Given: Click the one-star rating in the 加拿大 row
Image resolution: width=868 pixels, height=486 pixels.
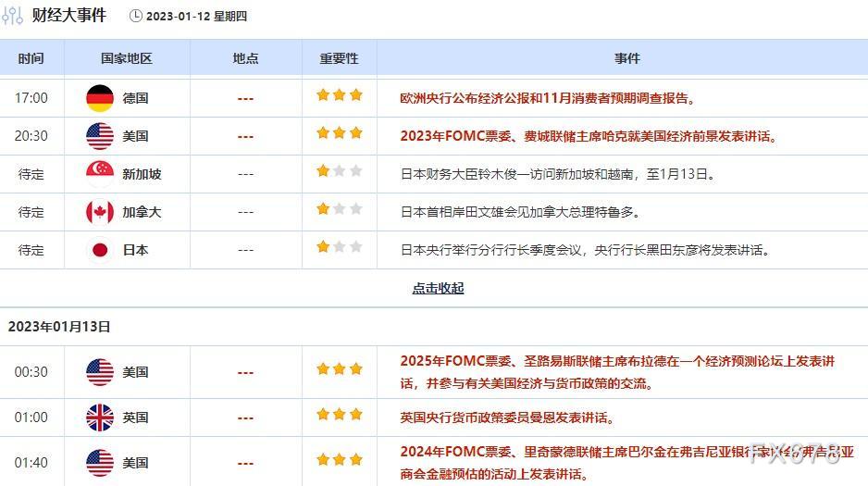Looking at the screenshot, I should [x=340, y=208].
